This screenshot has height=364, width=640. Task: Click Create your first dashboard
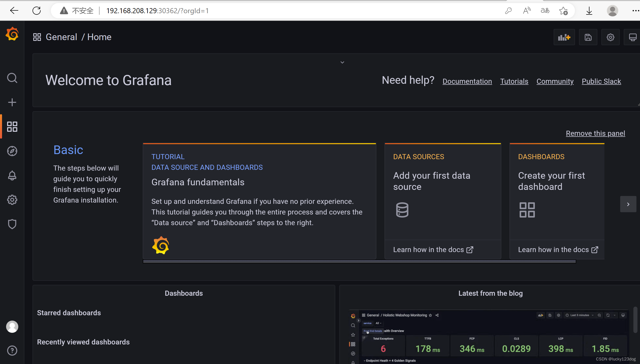coord(551,181)
